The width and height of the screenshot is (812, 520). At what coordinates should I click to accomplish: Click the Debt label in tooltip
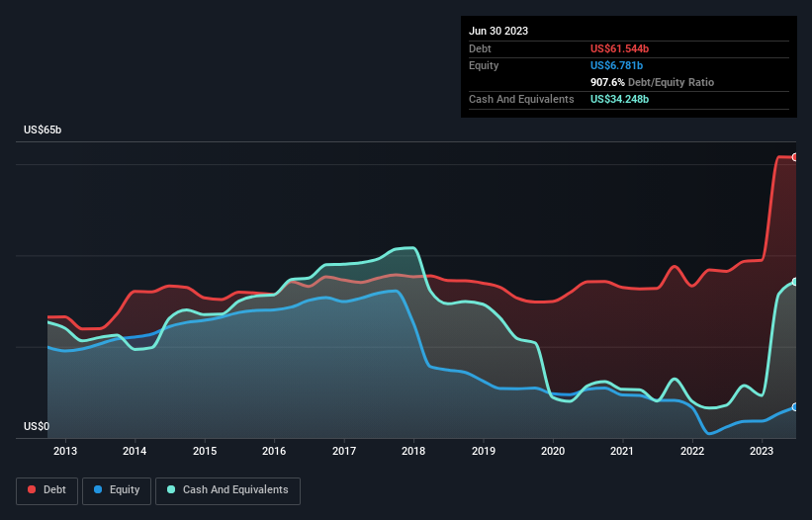(480, 48)
